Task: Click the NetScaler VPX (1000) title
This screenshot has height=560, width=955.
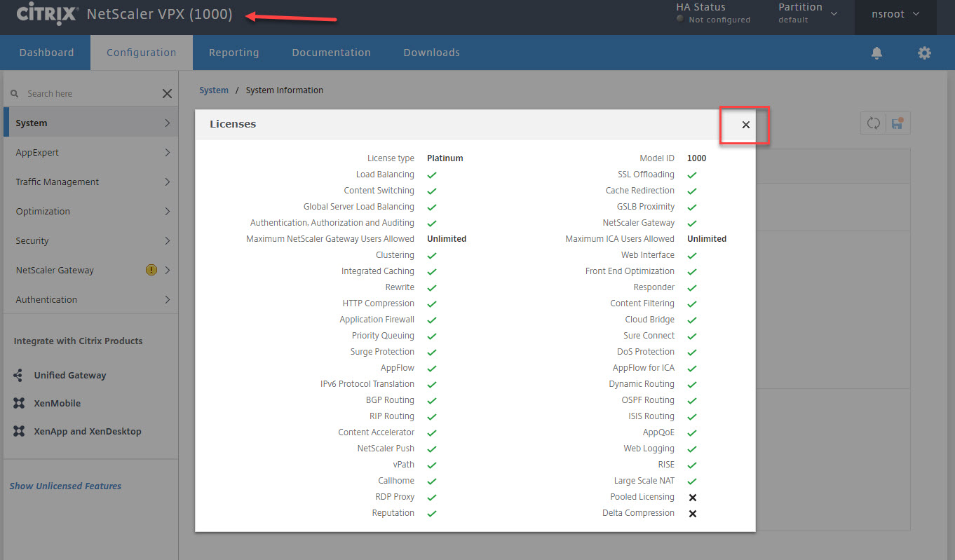Action: [x=160, y=14]
